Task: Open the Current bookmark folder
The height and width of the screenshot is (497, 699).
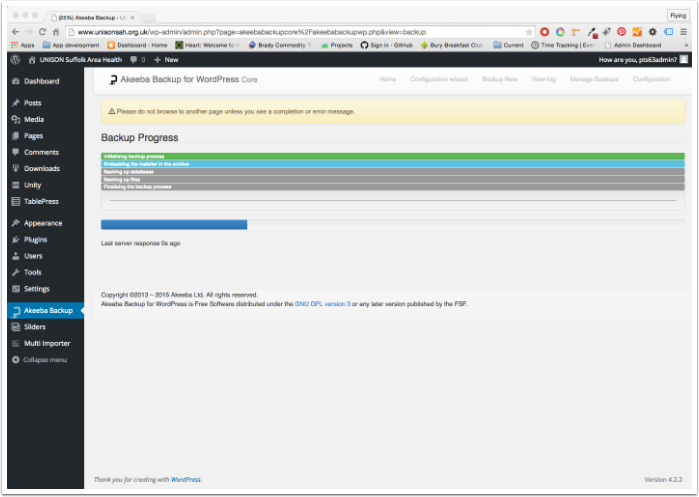Action: [x=508, y=45]
